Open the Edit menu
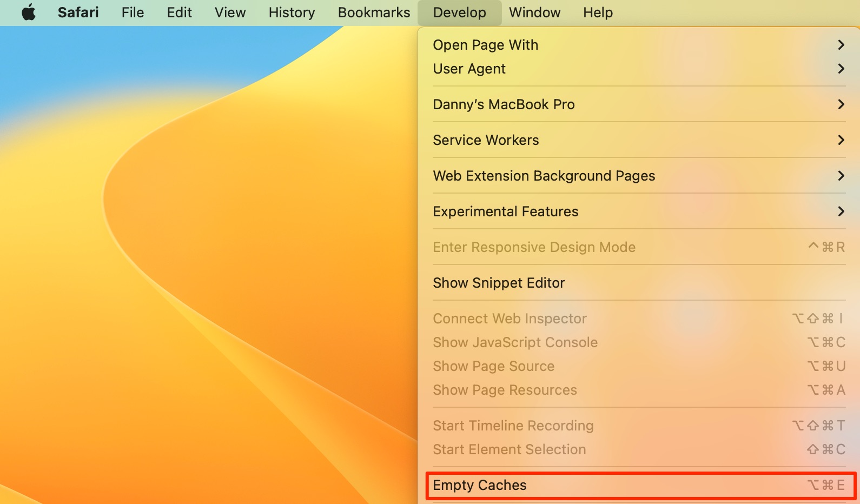 point(180,12)
